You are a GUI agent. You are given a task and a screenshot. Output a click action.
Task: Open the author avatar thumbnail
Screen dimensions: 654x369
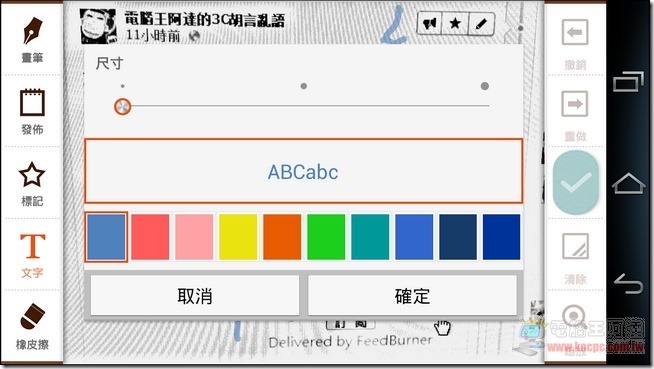tap(98, 26)
